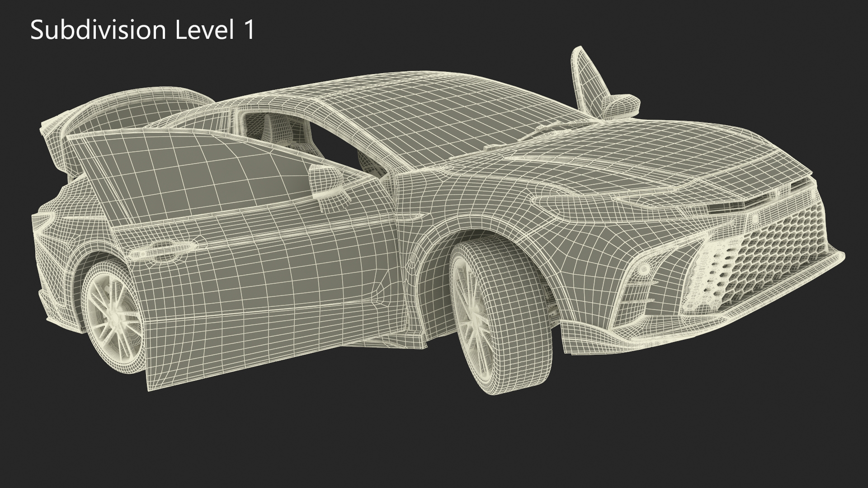This screenshot has width=868, height=488.
Task: Click the 'Subdivision Level 1' caption text
Action: [143, 31]
